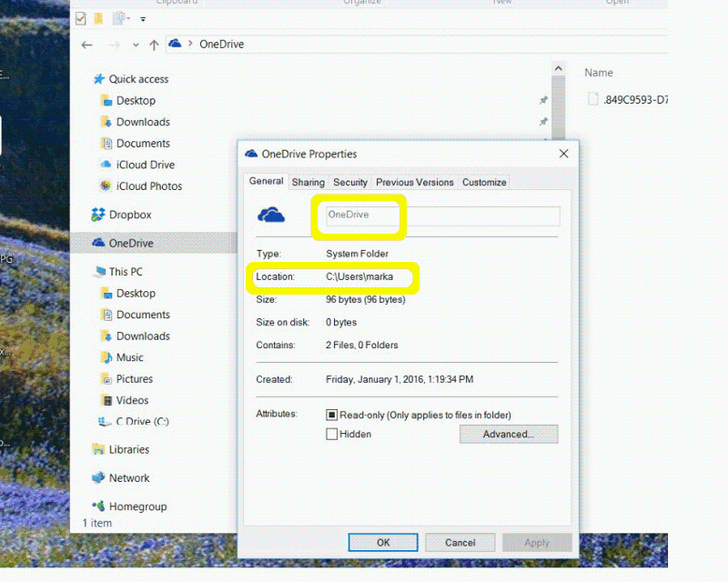Image resolution: width=728 pixels, height=582 pixels.
Task: Click the Libraries sidebar item
Action: [128, 449]
